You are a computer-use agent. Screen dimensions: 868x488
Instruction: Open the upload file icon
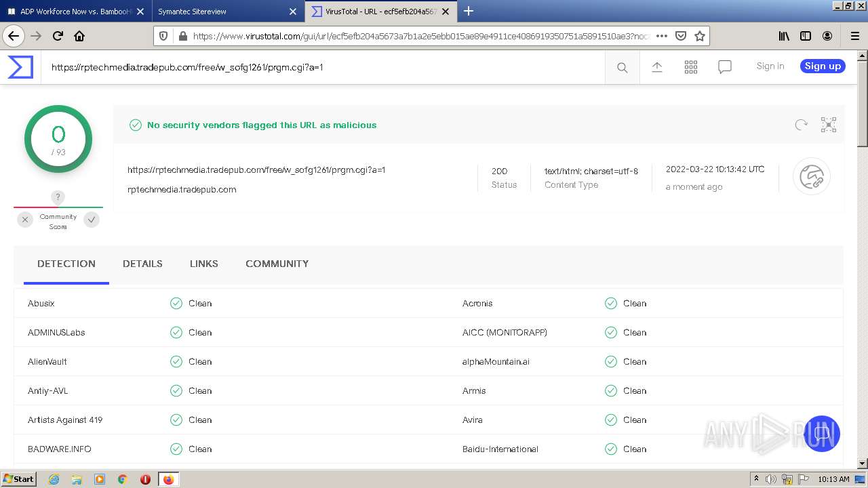[656, 66]
